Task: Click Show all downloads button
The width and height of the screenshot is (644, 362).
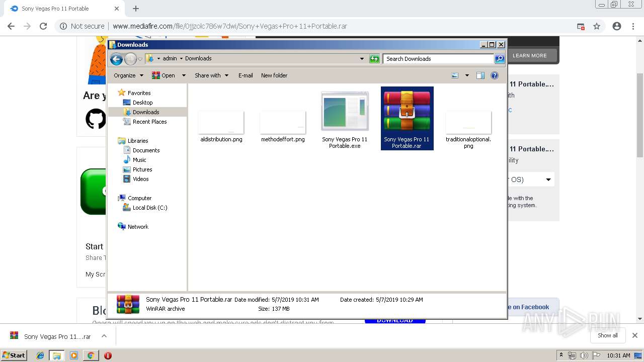Action: tap(607, 335)
